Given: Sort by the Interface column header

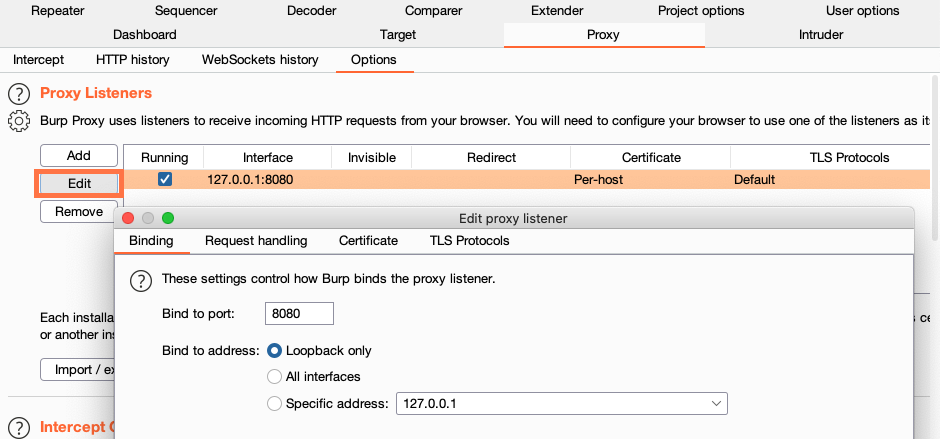Looking at the screenshot, I should 268,158.
